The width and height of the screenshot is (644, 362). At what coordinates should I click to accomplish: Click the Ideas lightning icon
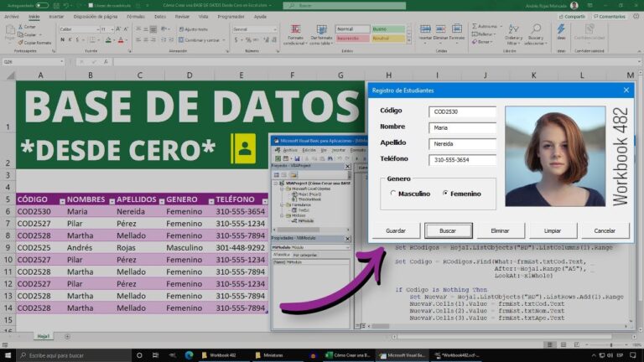point(561,29)
